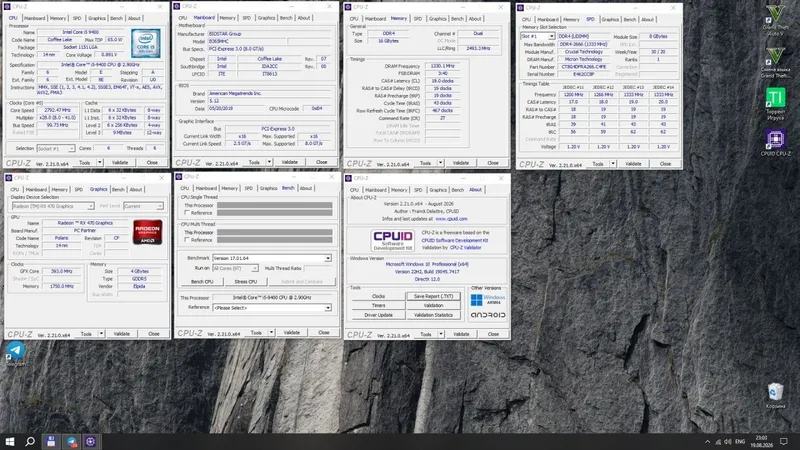This screenshot has height=450, width=800.
Task: Click the Windows ARM64 version logo
Action: click(488, 299)
